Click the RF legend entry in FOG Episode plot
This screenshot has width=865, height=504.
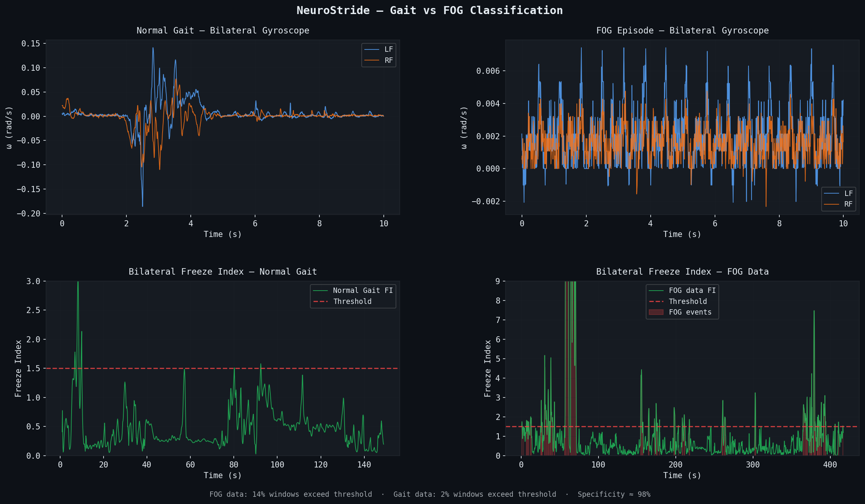(x=848, y=204)
